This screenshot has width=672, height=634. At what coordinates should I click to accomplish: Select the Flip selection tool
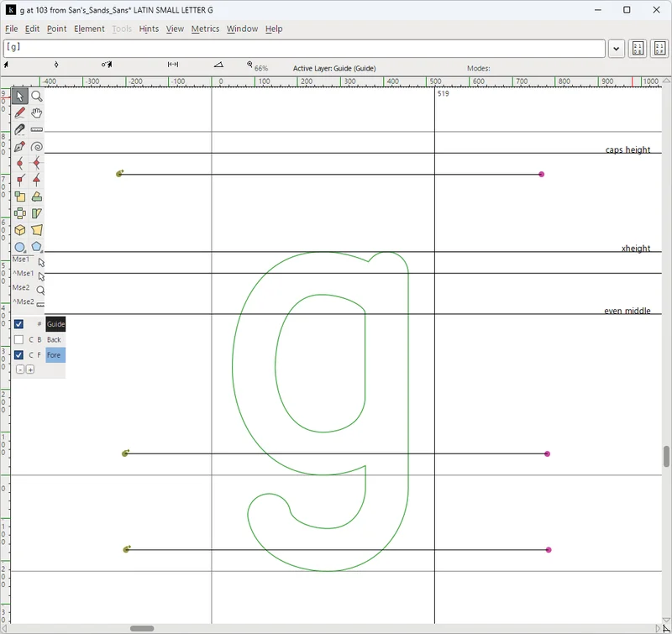(19, 213)
